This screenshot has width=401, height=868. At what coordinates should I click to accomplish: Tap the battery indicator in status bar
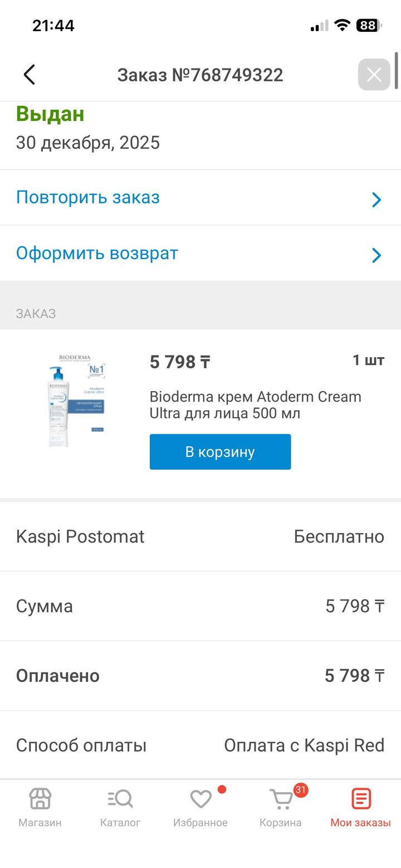coord(368,26)
